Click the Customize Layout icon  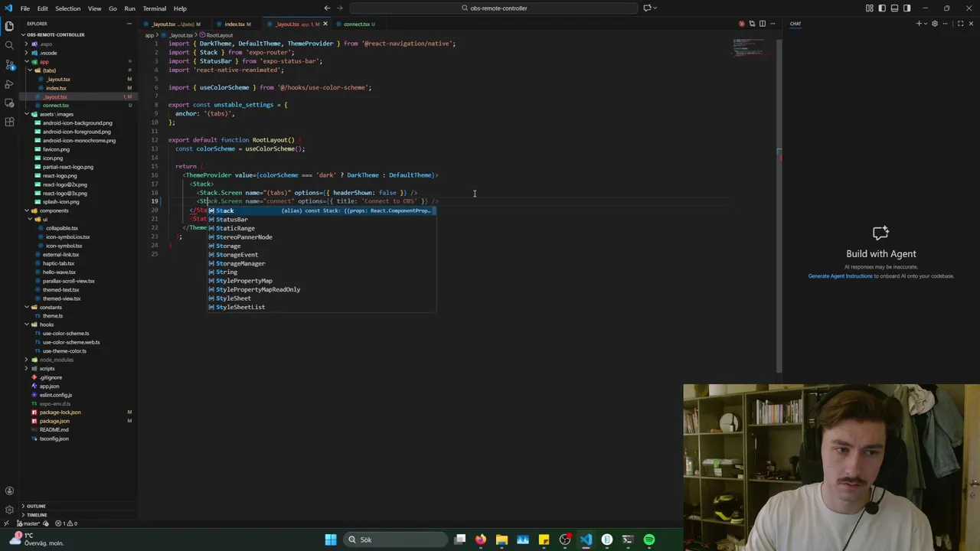870,8
